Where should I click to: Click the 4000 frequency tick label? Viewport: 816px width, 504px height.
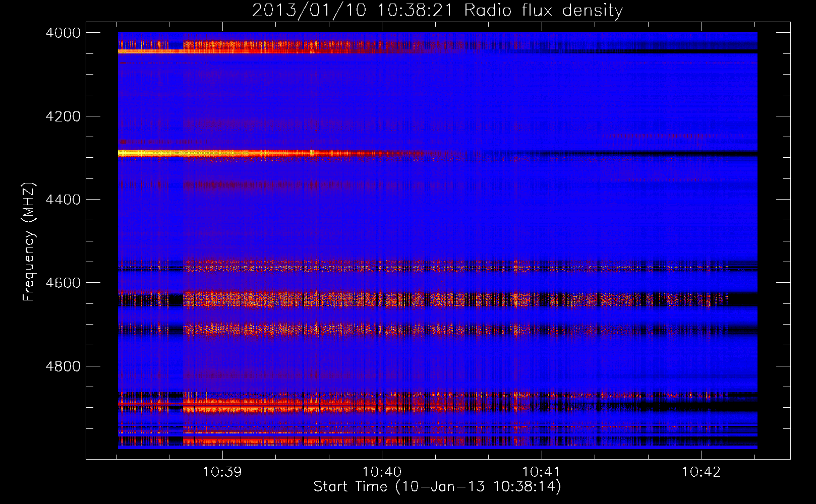pyautogui.click(x=63, y=33)
